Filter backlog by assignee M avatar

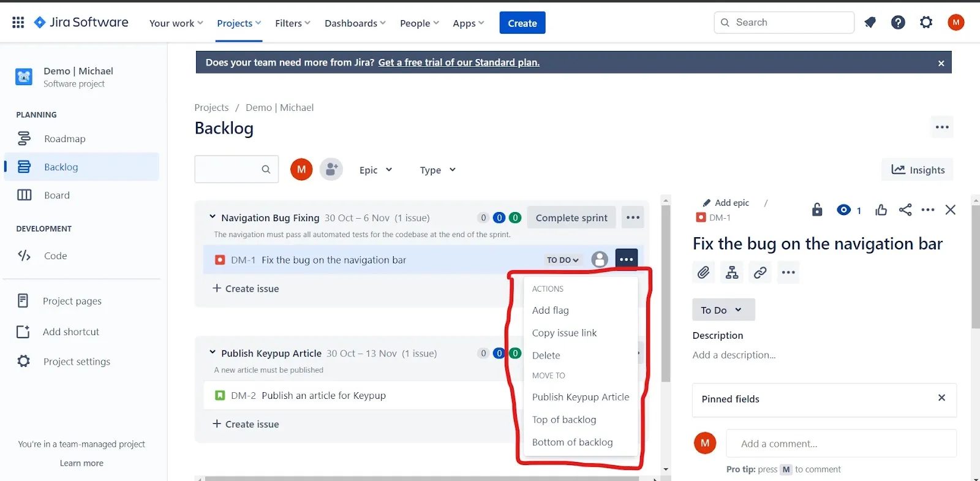click(x=301, y=170)
